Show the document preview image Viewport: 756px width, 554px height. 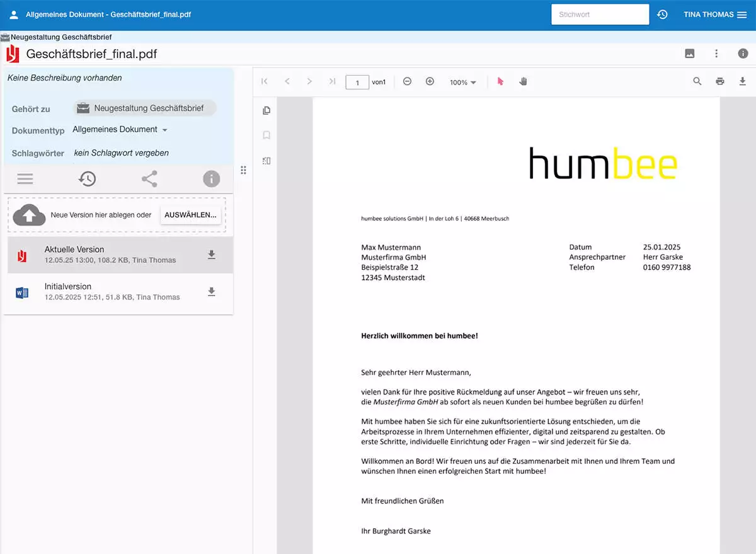click(689, 54)
